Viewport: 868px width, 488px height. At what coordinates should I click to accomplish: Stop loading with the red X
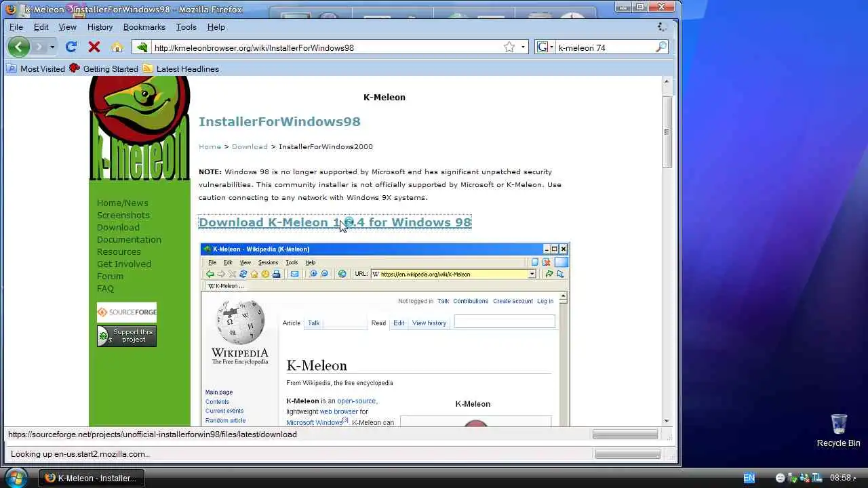(94, 47)
